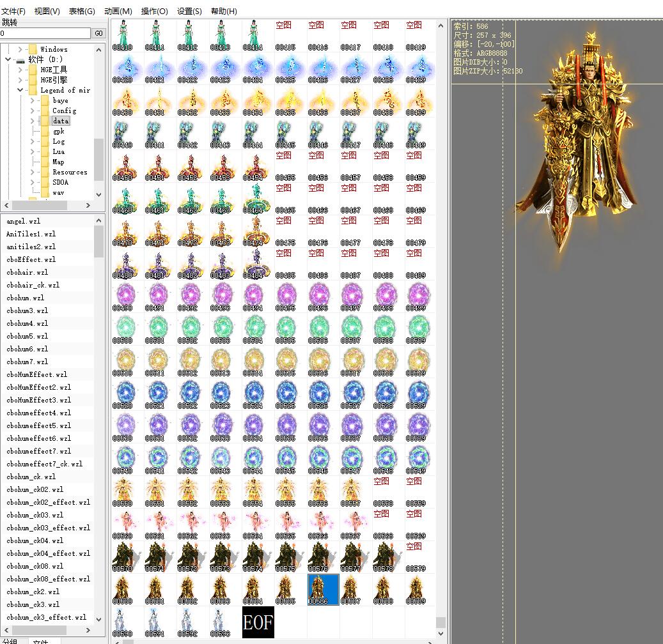The image size is (663, 644).
Task: Open the 设置(S) menu
Action: coord(189,11)
